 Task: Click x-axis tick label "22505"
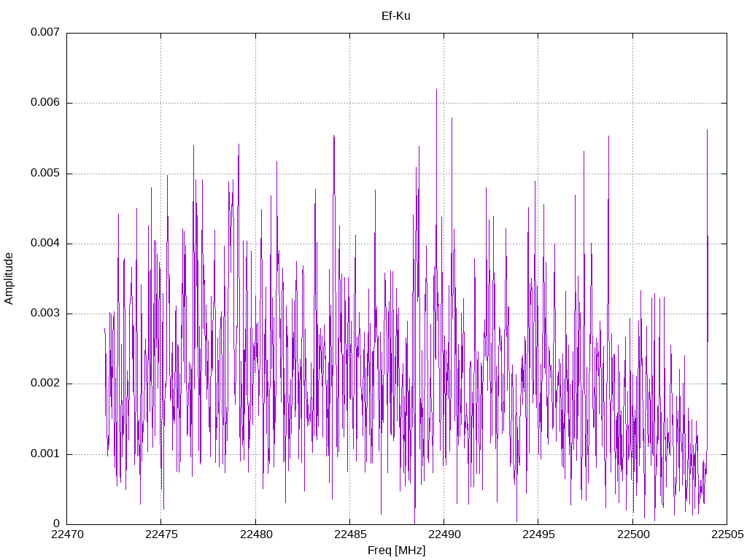tap(727, 534)
